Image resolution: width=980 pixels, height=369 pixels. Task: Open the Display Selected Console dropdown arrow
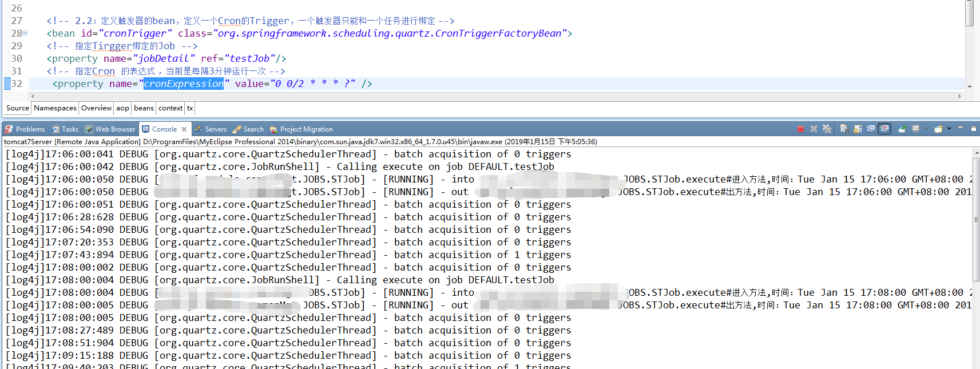coord(925,129)
